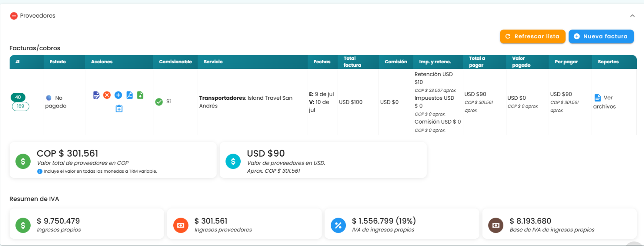The height and width of the screenshot is (246, 644).
Task: Click the Estado column header
Action: tap(58, 62)
